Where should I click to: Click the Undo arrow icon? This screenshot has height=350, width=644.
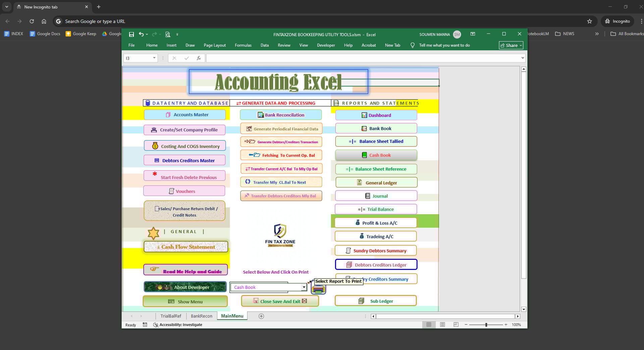pyautogui.click(x=141, y=34)
